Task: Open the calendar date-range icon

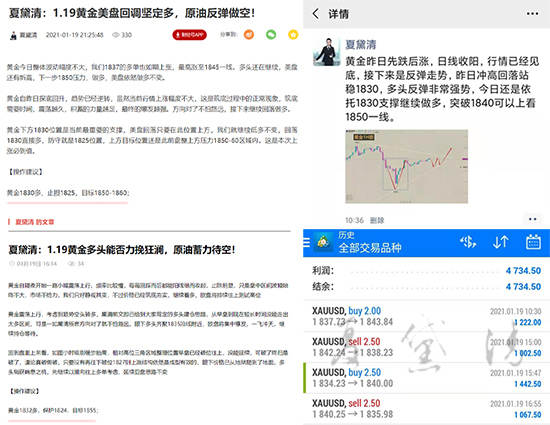Action: (533, 242)
